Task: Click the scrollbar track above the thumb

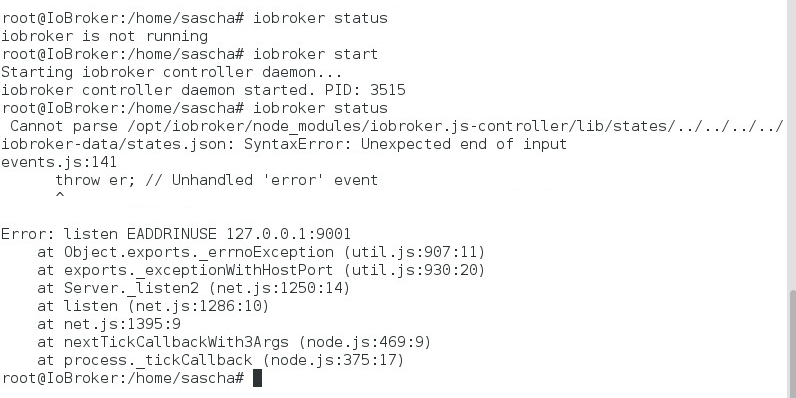Action: [x=792, y=145]
